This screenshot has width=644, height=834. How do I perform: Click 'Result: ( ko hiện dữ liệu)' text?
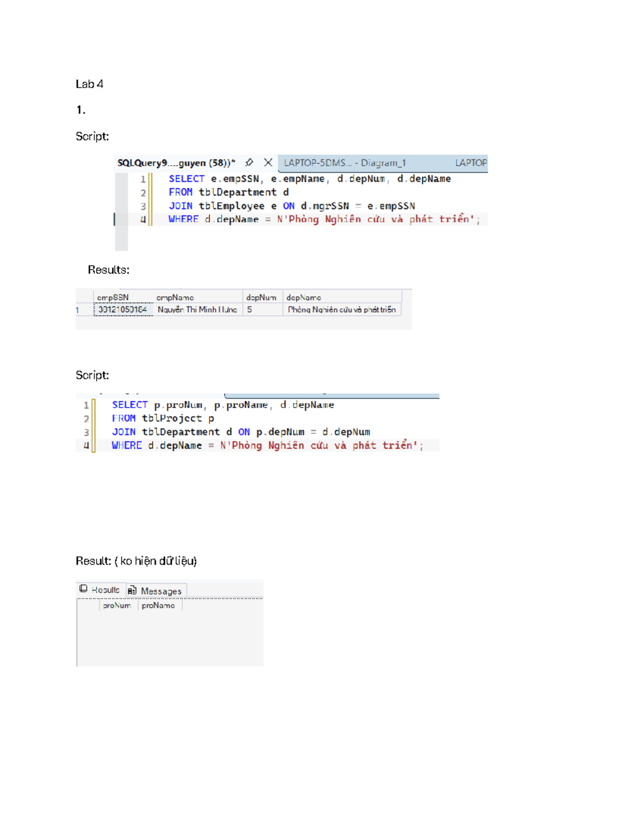(x=136, y=561)
